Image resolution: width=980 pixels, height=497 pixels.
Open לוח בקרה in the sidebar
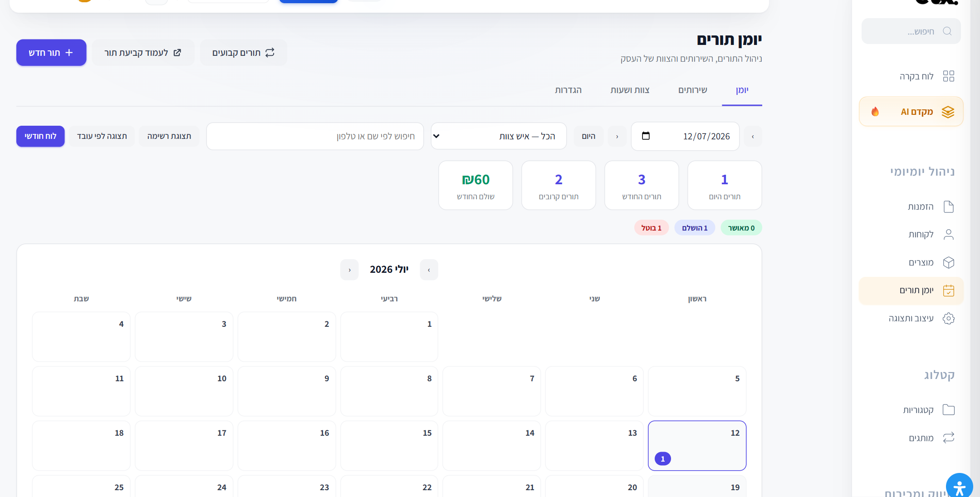pyautogui.click(x=911, y=76)
